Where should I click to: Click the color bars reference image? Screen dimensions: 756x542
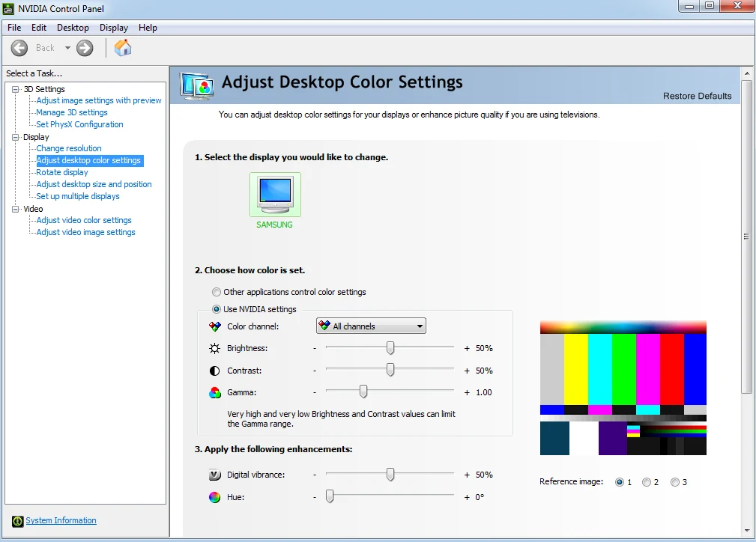623,388
